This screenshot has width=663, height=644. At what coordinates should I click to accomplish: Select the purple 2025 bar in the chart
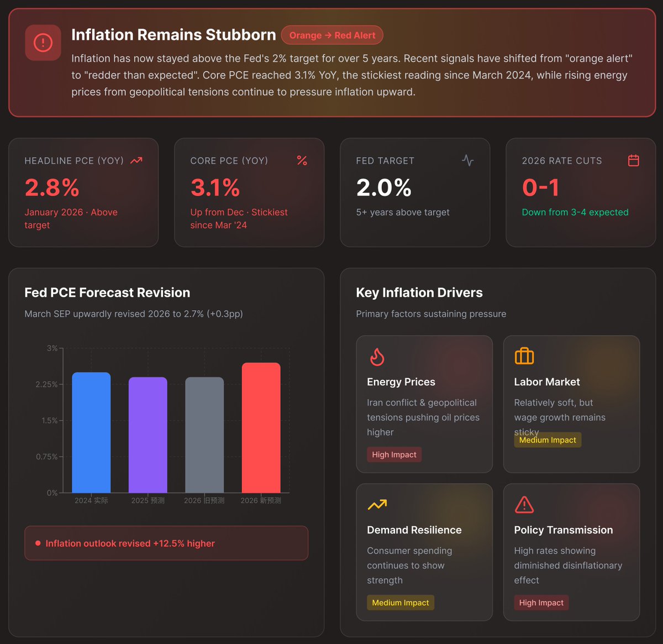point(148,435)
